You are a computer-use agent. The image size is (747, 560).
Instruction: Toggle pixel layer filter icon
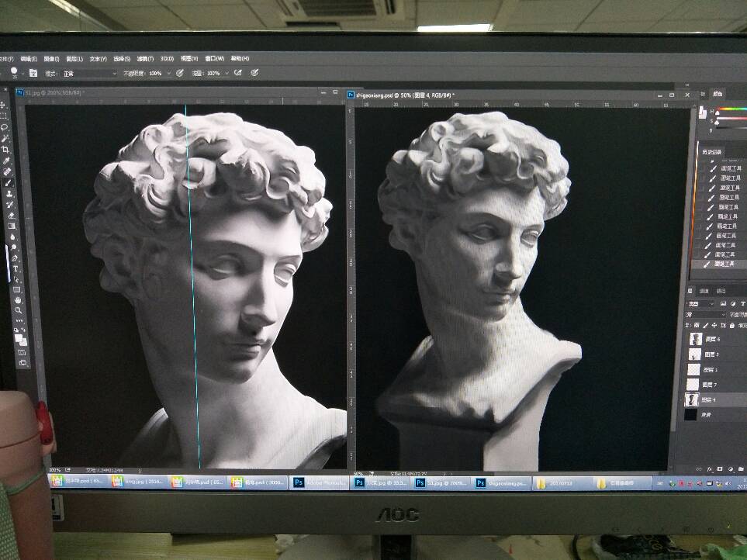coord(722,304)
